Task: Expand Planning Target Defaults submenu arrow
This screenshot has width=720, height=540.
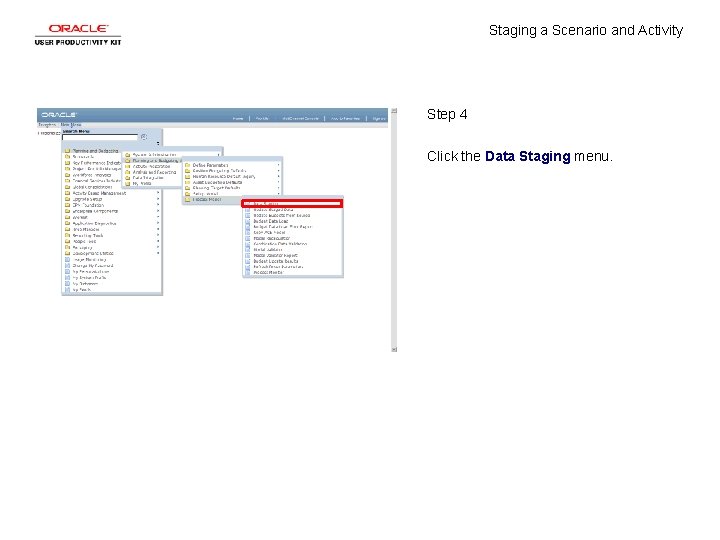Action: [x=278, y=188]
